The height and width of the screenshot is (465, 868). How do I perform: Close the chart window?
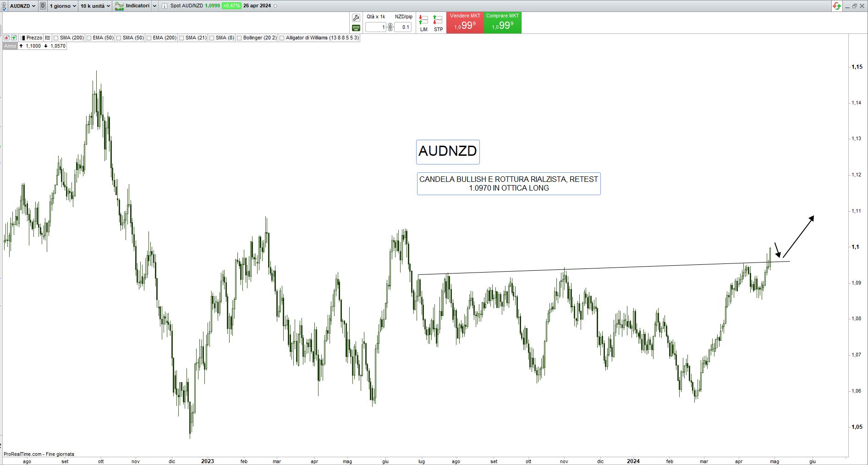click(x=862, y=6)
